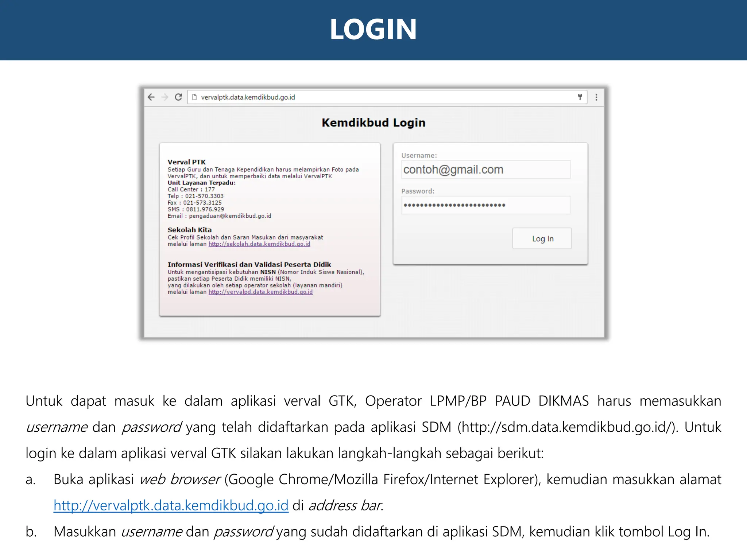The image size is (747, 560).
Task: Open the browser three-dot menu
Action: click(x=596, y=97)
